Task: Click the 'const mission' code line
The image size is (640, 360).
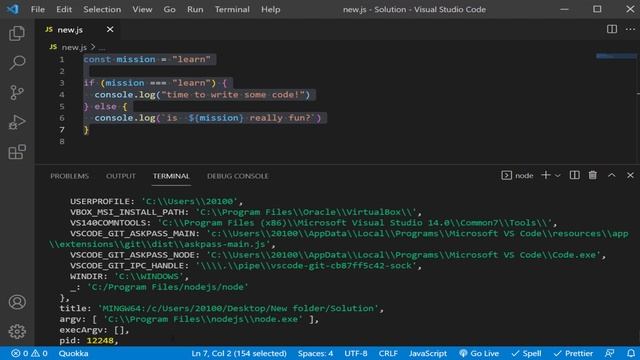Action: tap(147, 60)
